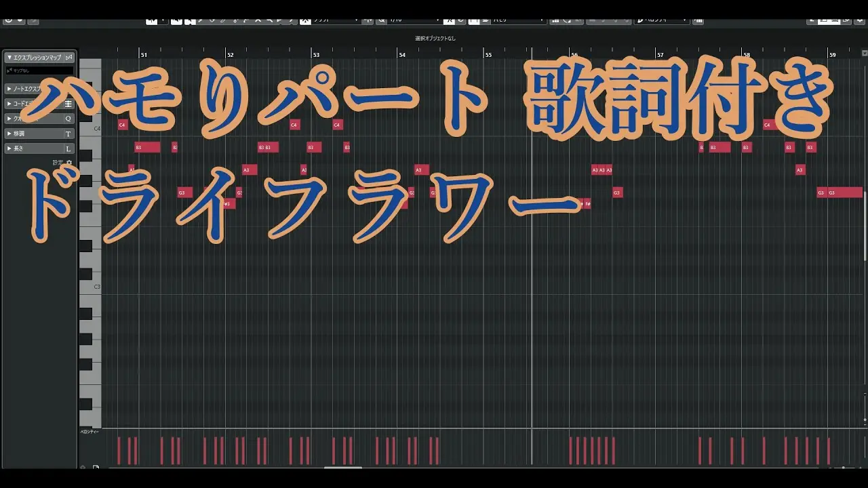Select the C4 note above bar 51
The width and height of the screenshot is (868, 488).
pos(122,125)
